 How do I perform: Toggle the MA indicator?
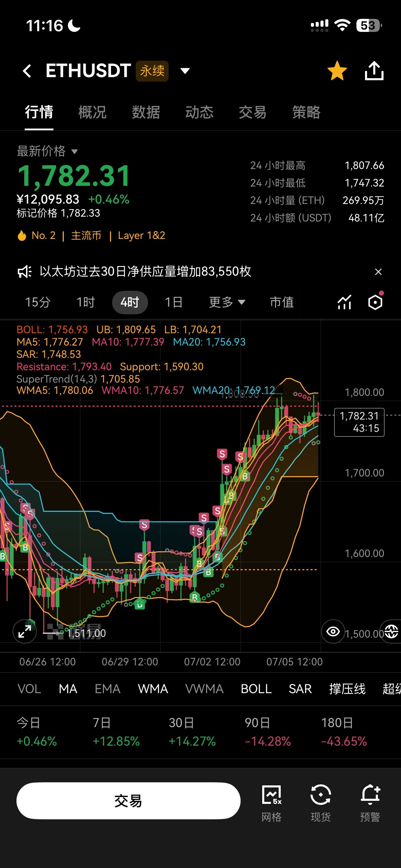tap(68, 689)
